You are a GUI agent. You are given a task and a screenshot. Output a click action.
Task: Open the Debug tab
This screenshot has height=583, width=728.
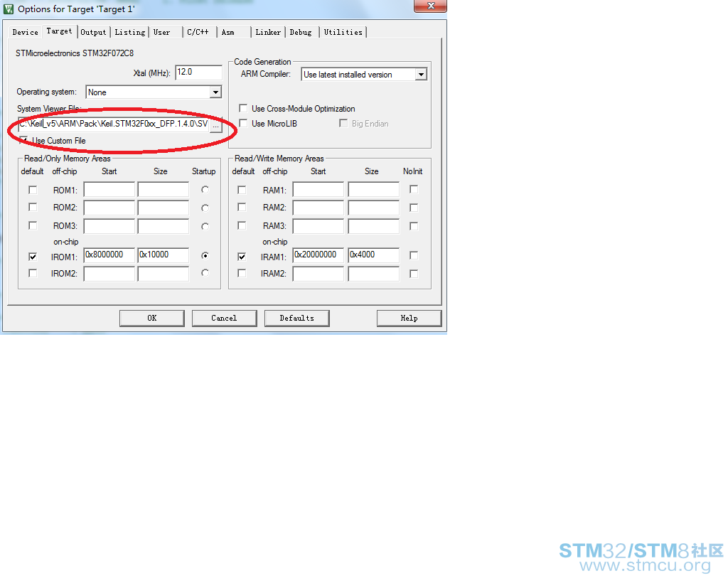click(x=301, y=32)
